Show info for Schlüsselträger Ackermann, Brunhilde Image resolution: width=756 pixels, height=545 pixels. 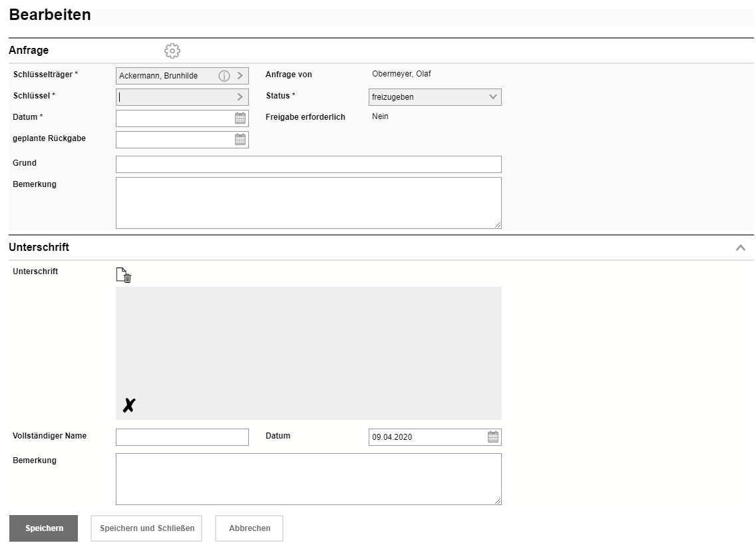[x=224, y=76]
